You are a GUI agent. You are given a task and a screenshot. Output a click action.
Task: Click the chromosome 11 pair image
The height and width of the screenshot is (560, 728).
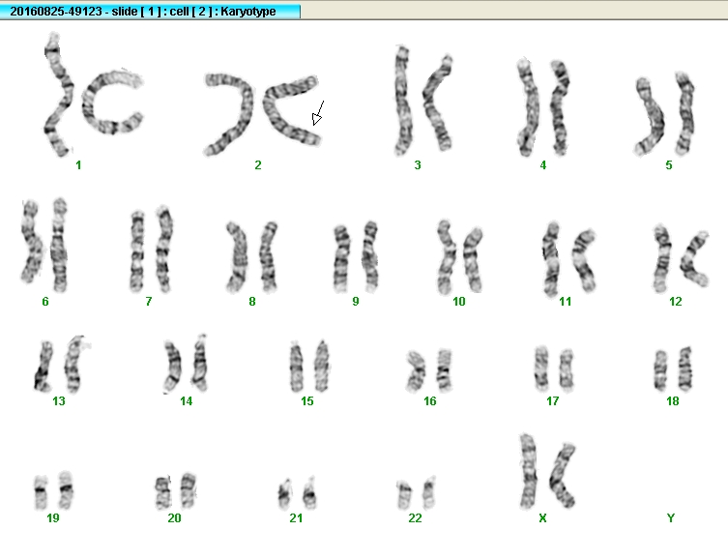click(x=568, y=259)
